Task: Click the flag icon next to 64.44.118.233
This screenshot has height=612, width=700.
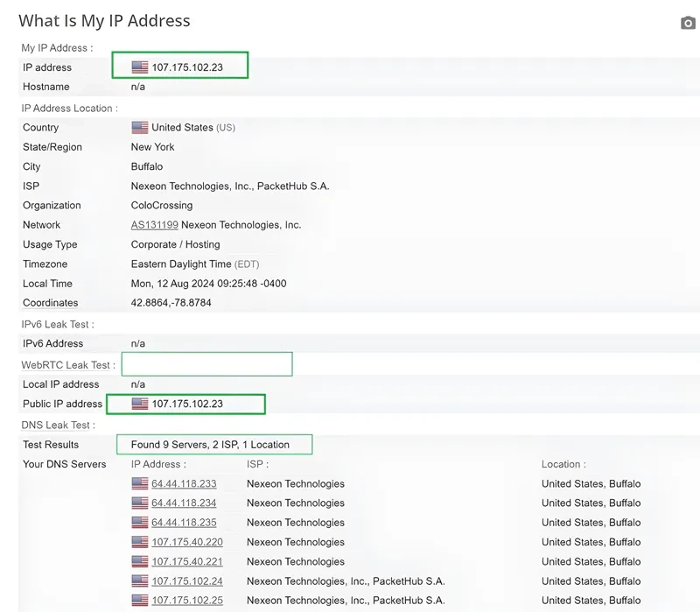Action: [x=140, y=483]
